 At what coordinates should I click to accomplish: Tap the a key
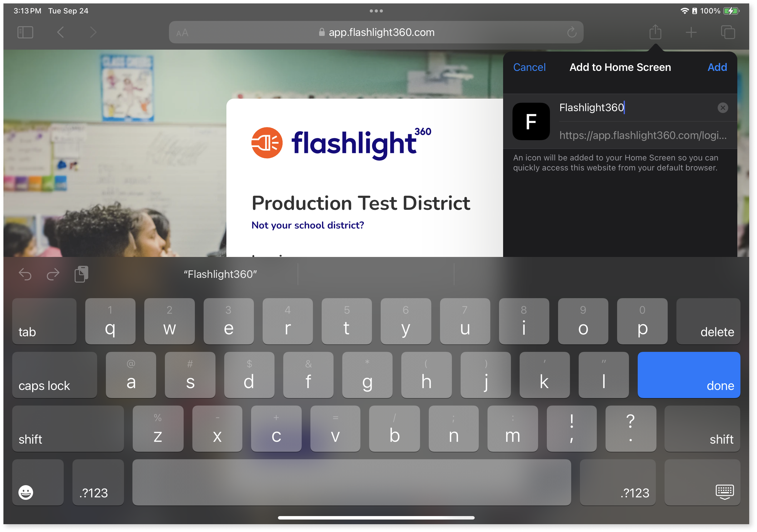(x=131, y=375)
